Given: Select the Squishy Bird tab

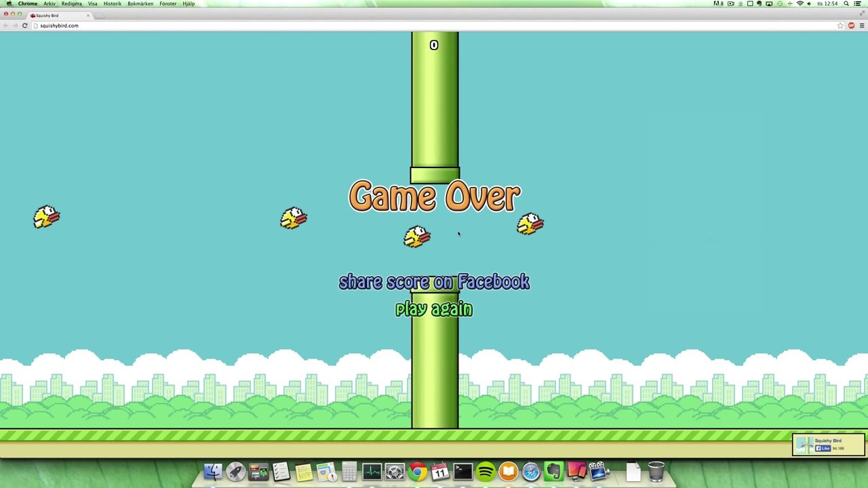Looking at the screenshot, I should [x=60, y=15].
